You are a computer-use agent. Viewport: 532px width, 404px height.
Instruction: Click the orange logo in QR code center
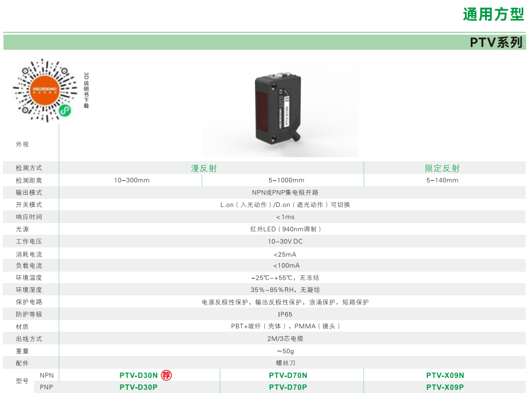pyautogui.click(x=45, y=90)
